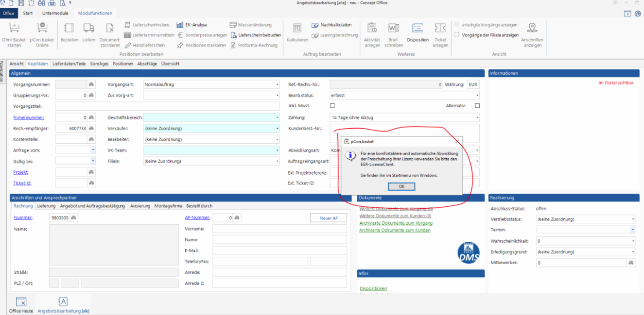644x315 pixels.
Task: Open pCon.basket Online from the ribbon
Action: (42, 29)
